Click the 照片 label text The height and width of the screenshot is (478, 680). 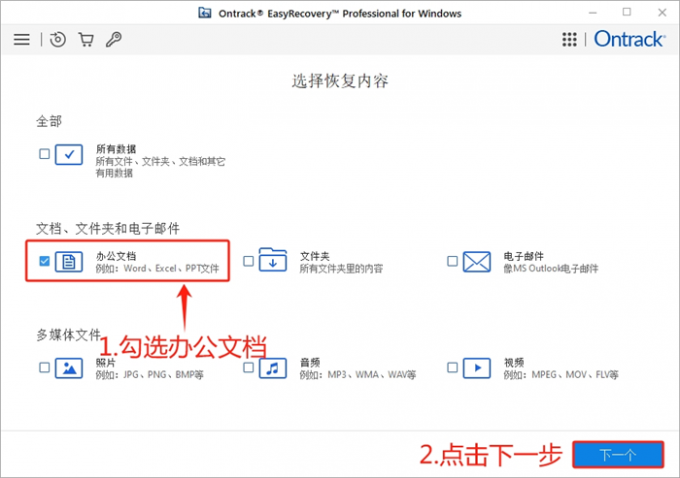[105, 363]
